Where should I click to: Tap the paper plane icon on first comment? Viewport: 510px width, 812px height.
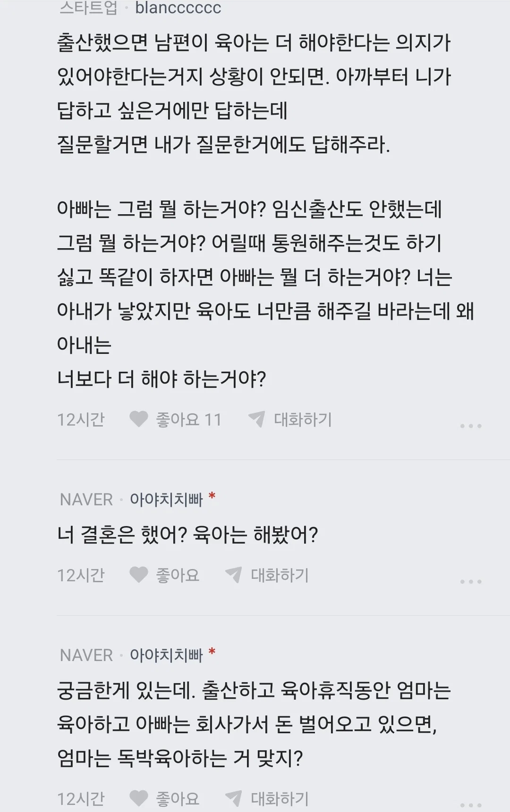pos(256,419)
